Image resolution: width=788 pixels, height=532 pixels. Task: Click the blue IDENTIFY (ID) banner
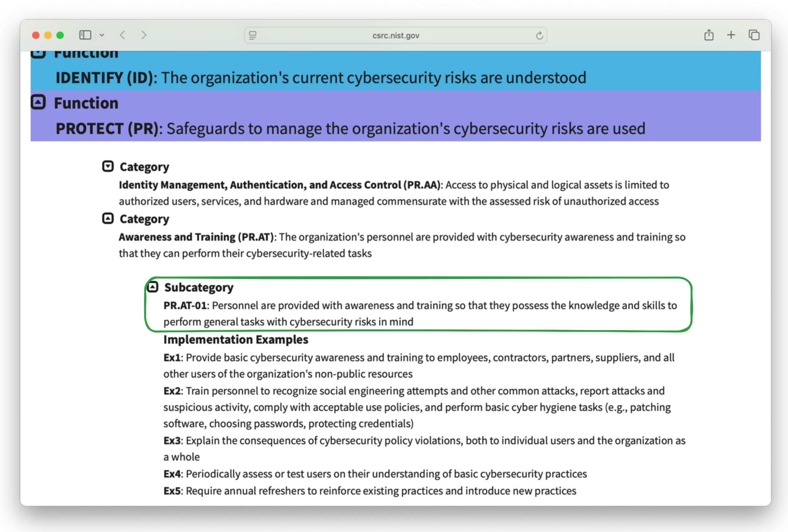click(x=321, y=78)
